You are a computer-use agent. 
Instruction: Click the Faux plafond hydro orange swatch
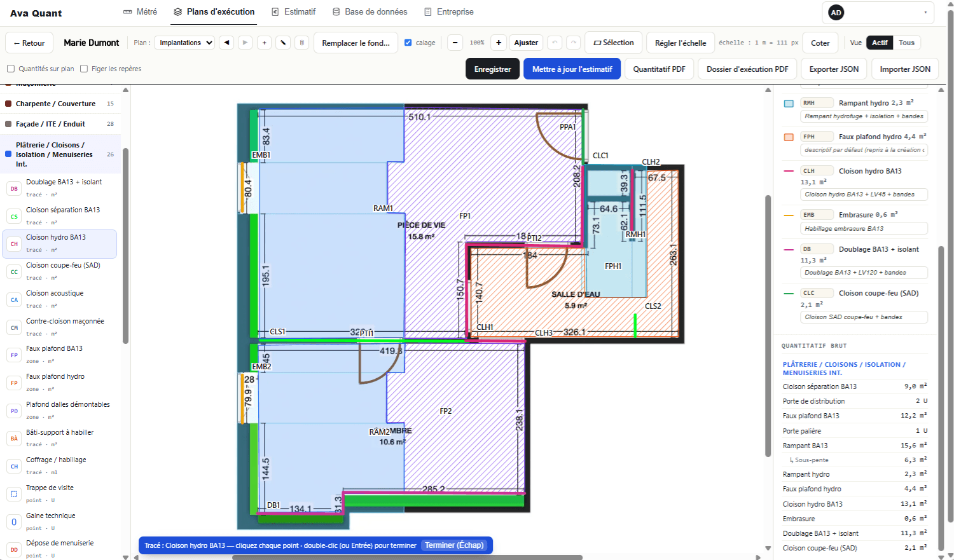coord(789,137)
